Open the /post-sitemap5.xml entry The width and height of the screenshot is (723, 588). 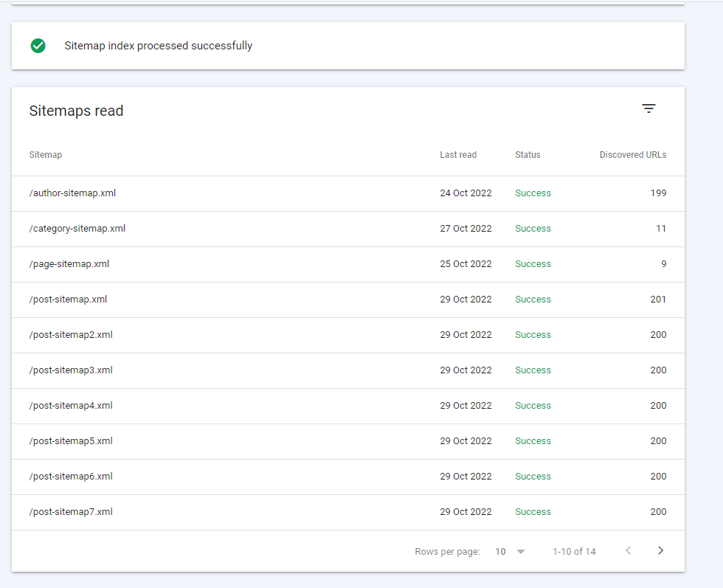pos(71,441)
